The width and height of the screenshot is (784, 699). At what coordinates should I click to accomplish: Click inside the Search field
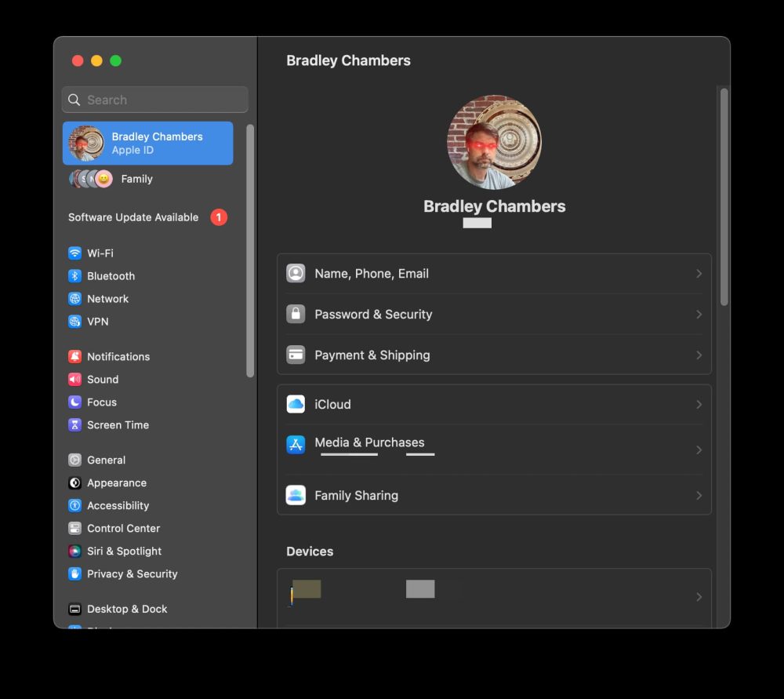(154, 100)
